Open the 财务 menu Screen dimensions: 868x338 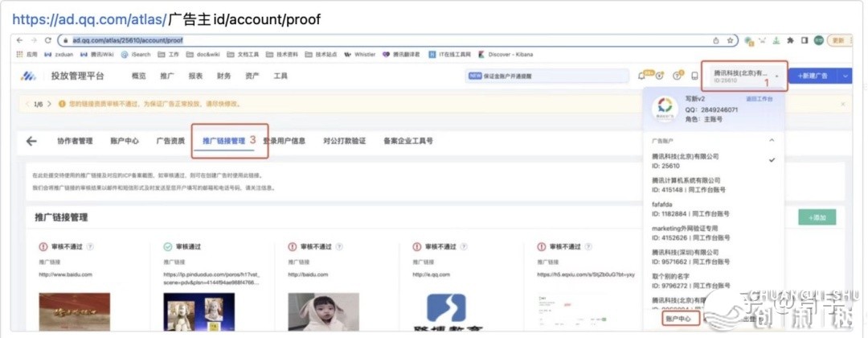223,76
